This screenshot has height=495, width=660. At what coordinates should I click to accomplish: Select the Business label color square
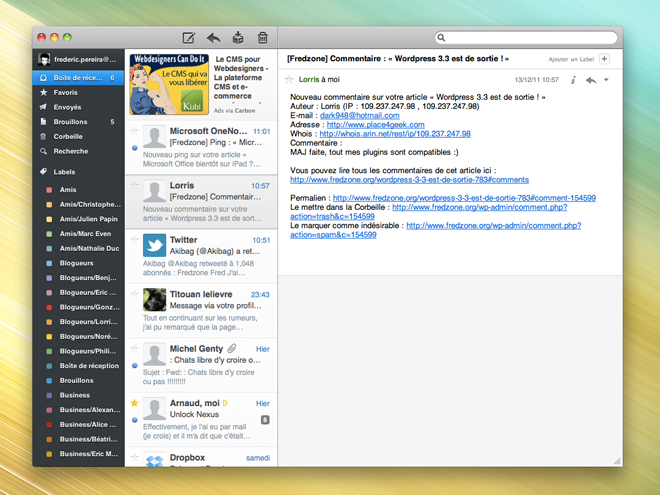pyautogui.click(x=49, y=396)
